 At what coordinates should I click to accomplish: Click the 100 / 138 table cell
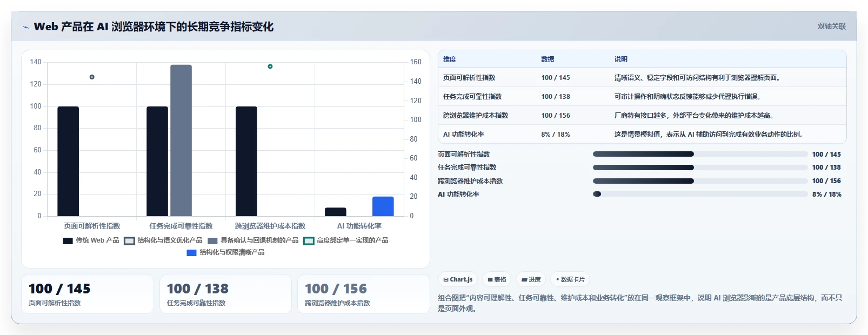[x=556, y=97]
